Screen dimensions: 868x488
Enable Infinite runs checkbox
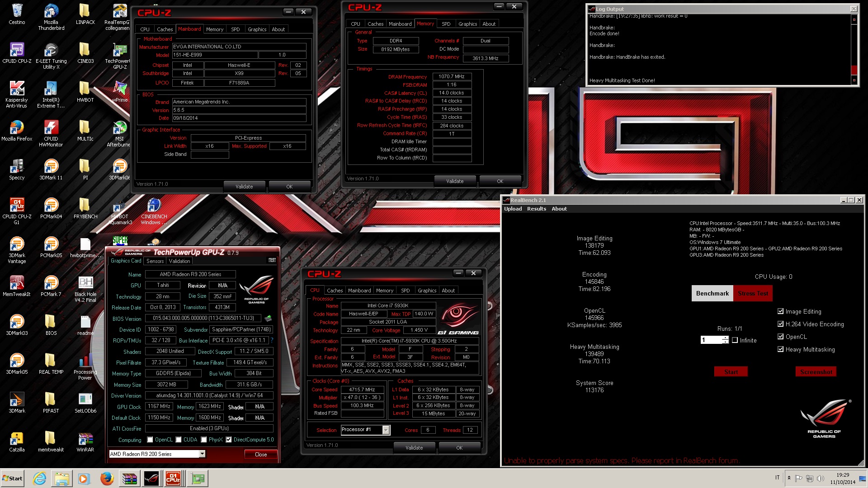(x=735, y=340)
